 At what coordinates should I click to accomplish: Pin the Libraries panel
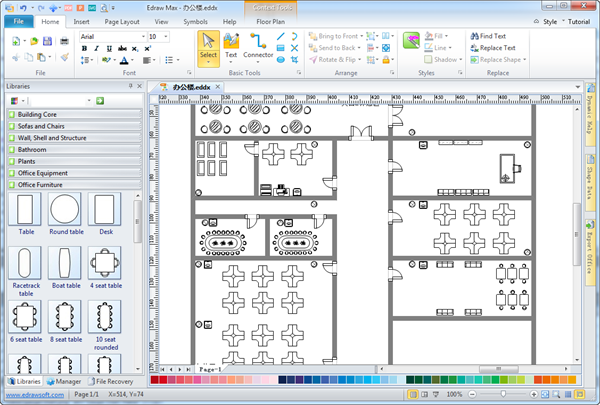[131, 86]
